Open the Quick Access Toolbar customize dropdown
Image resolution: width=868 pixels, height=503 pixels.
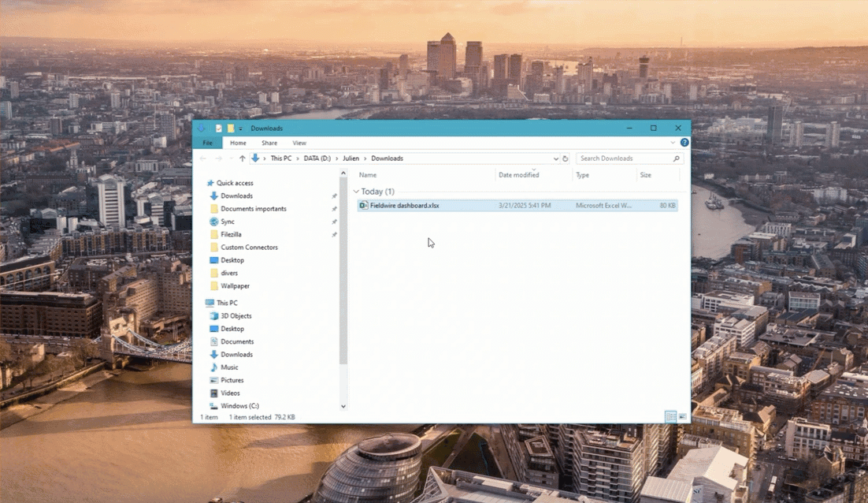[241, 129]
